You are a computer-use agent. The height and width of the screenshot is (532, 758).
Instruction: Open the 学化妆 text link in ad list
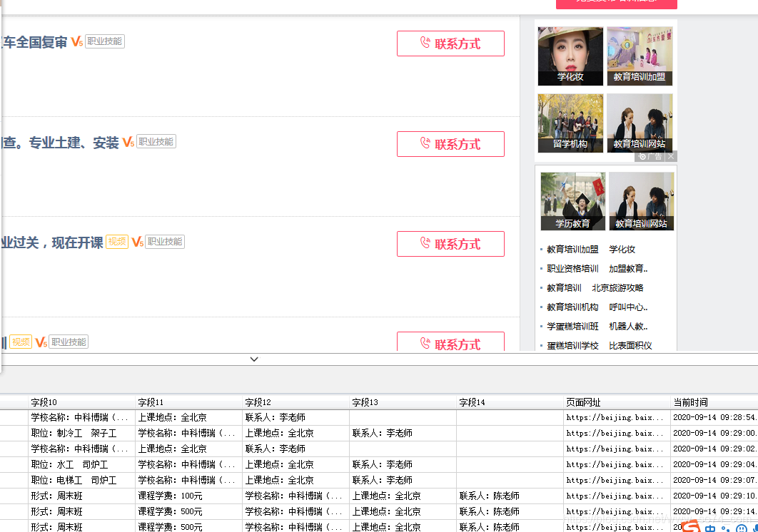[622, 250]
